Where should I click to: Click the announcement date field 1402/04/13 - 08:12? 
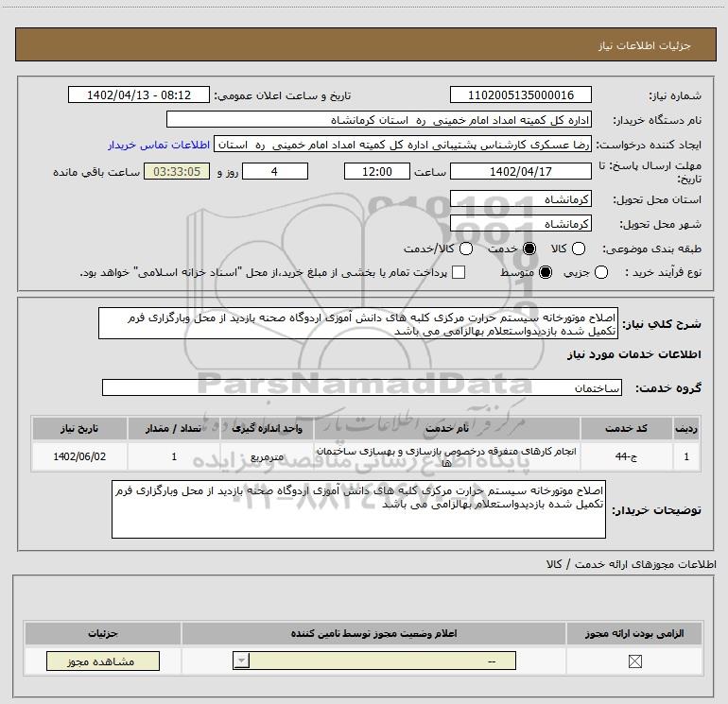[x=139, y=94]
